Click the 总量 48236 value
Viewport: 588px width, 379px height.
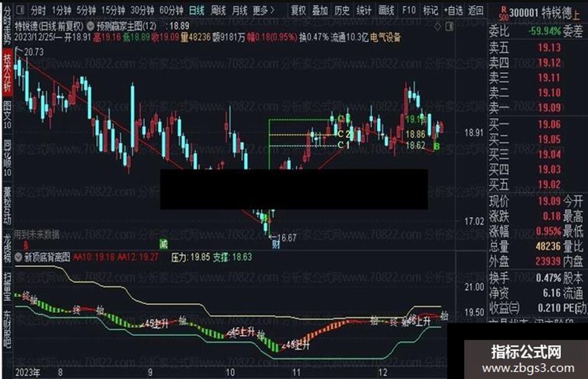point(548,246)
